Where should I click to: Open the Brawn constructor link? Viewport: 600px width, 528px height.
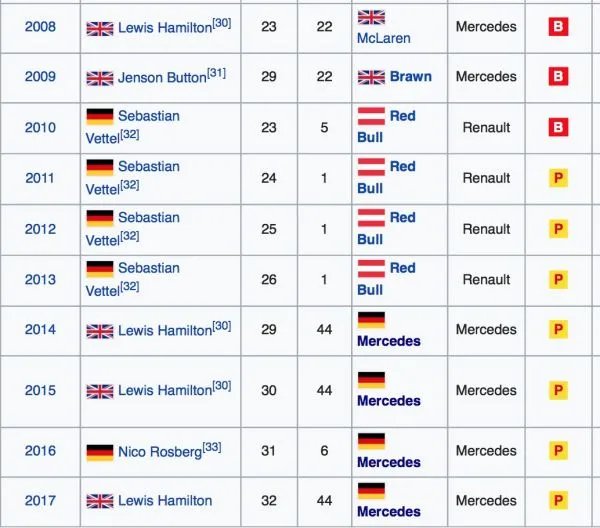[411, 77]
